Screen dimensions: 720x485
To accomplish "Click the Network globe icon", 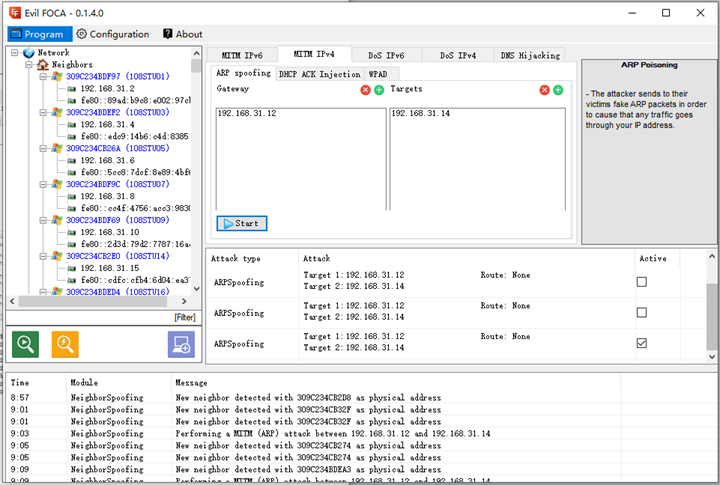I will click(28, 53).
